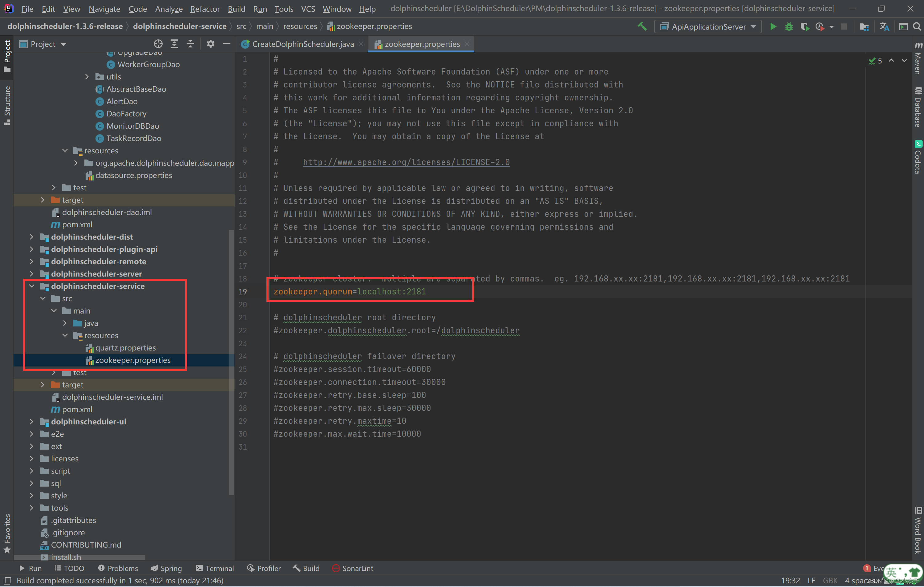Select quartz.properties in the project tree

125,348
